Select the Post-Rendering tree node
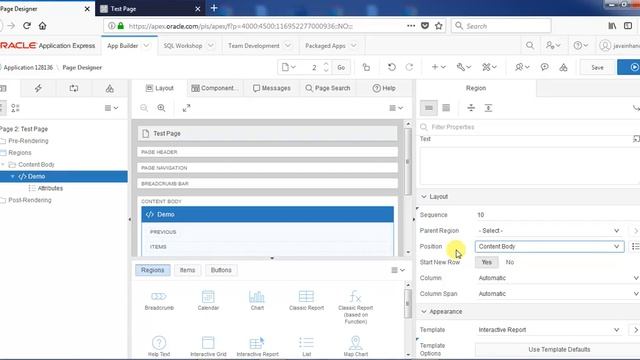This screenshot has width=640, height=360. pyautogui.click(x=30, y=200)
